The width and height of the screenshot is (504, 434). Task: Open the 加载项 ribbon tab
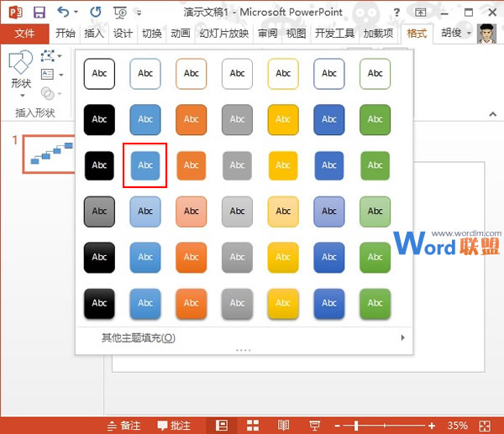pyautogui.click(x=378, y=34)
